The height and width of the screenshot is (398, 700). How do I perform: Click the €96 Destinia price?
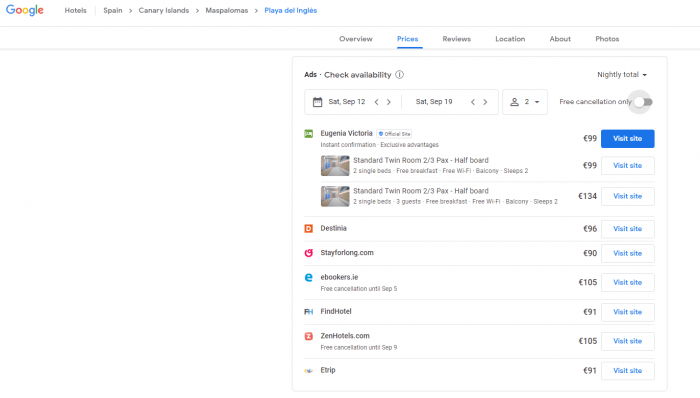(590, 228)
